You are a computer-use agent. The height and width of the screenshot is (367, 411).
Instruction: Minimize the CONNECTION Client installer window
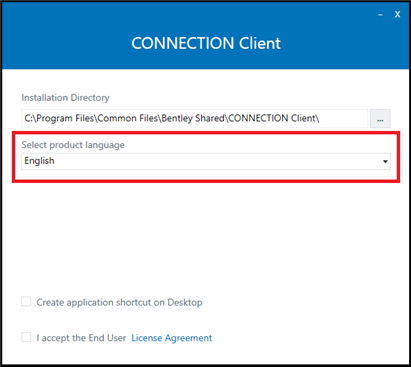[x=380, y=15]
